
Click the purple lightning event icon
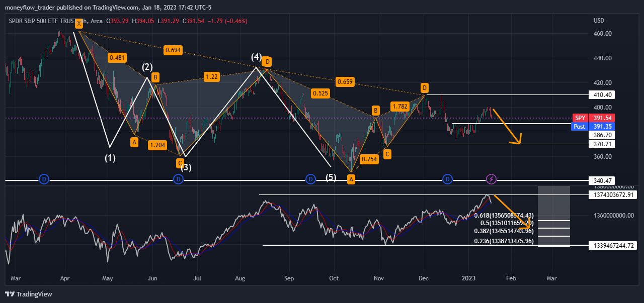[492, 179]
